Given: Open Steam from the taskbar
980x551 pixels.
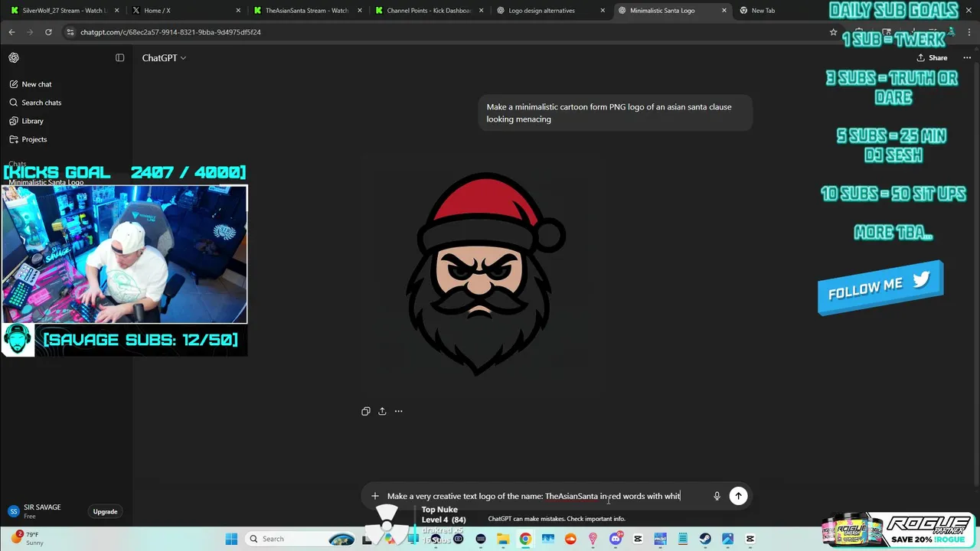Looking at the screenshot, I should 704,539.
